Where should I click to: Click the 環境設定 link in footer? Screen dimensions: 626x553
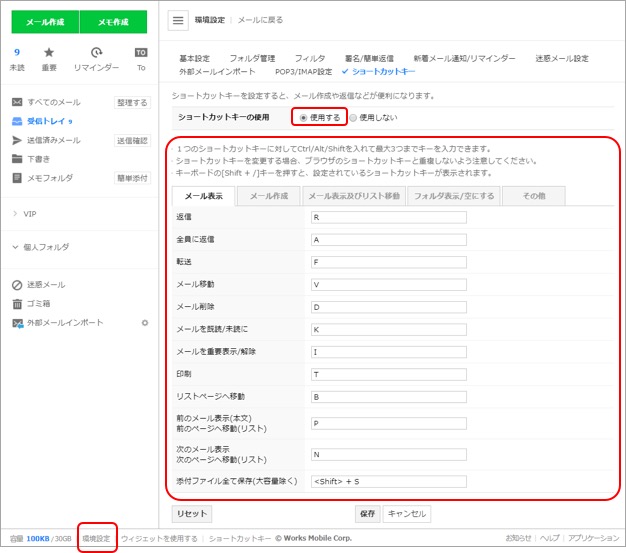coord(96,538)
